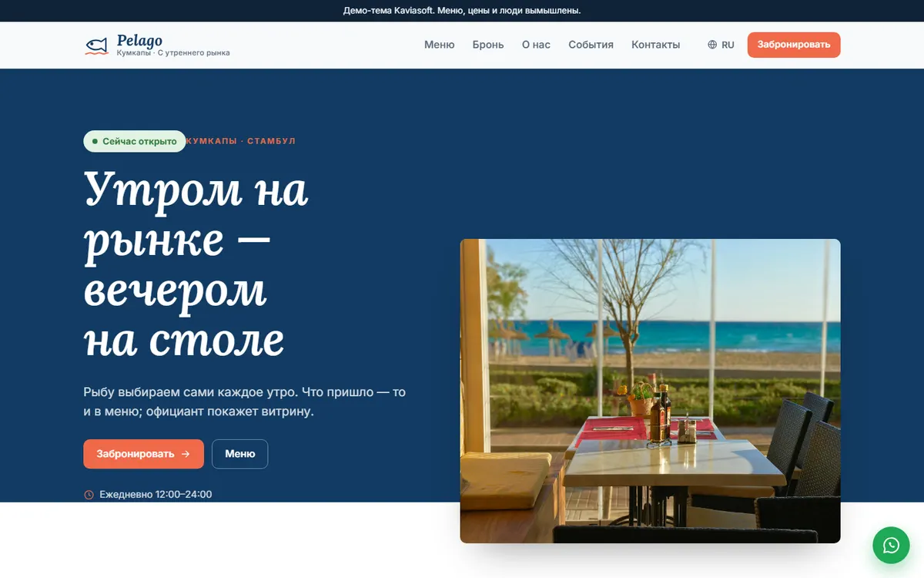Open the О нас navigation item
This screenshot has height=578, width=924.
coord(536,45)
